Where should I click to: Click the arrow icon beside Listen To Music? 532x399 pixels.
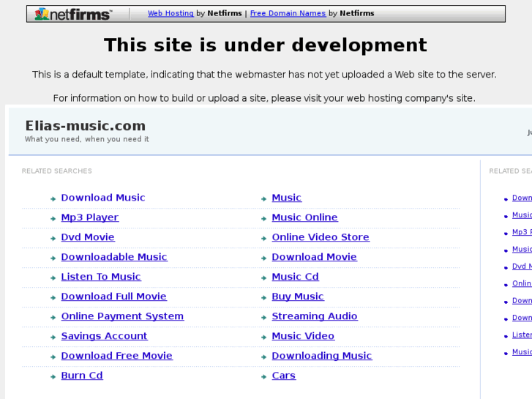pos(53,277)
